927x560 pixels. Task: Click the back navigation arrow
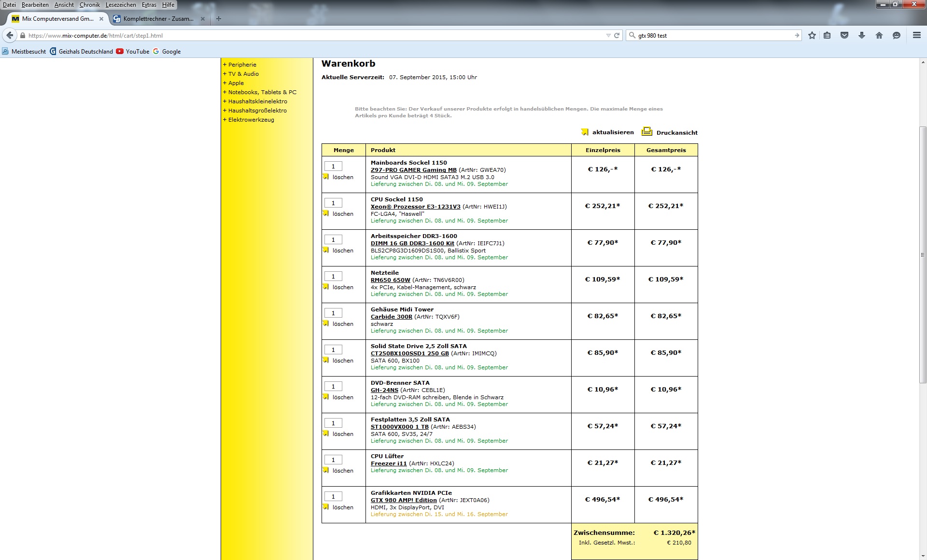coord(10,35)
